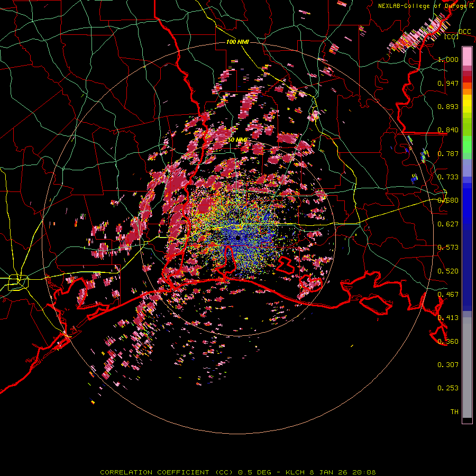
Task: Click the 0.360 scale value
Action: click(448, 342)
